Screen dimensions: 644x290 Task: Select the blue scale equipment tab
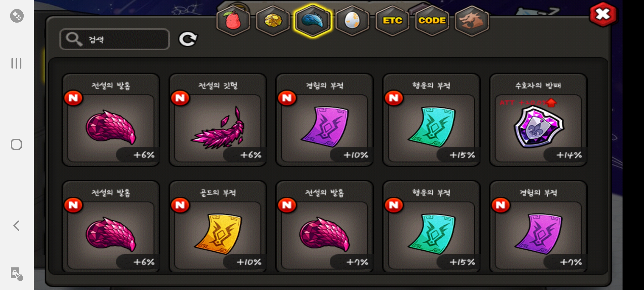point(313,20)
